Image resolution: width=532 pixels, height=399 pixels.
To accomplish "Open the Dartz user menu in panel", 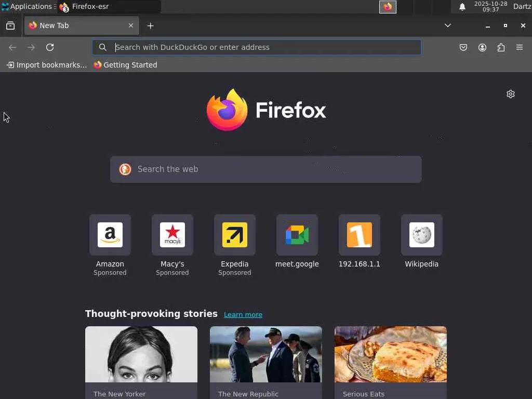I will click(x=522, y=6).
